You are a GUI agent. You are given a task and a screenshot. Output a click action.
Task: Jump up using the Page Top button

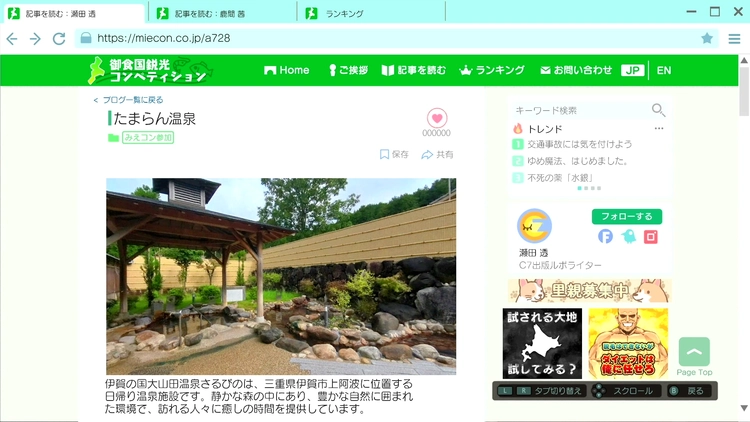694,356
